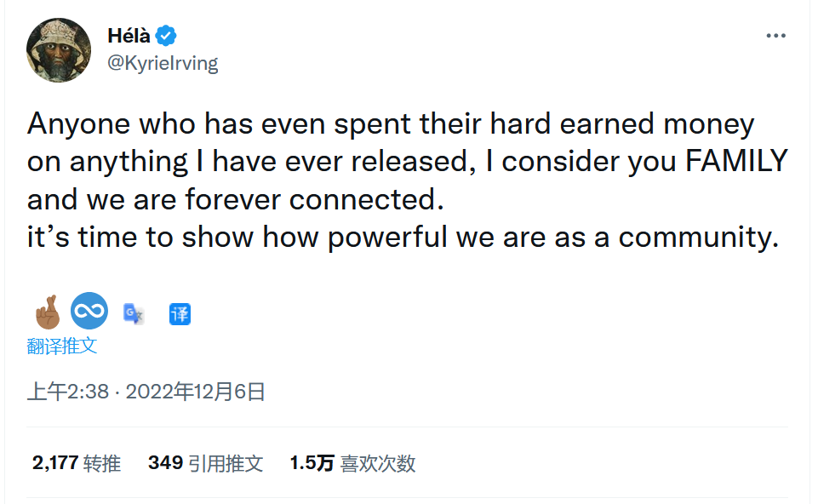Click the word FAMILY in the tweet
Image resolution: width=818 pixels, height=504 pixels.
click(x=736, y=161)
